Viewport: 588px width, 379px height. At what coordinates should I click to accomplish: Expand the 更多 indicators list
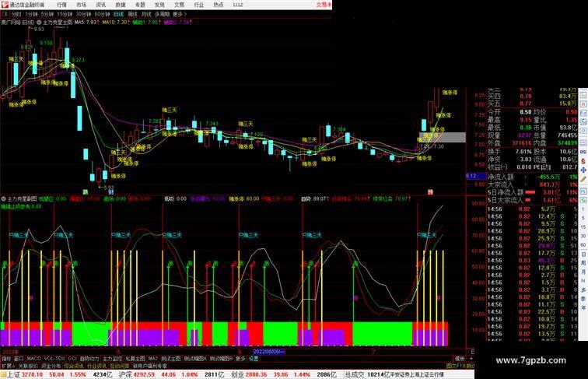(240, 359)
